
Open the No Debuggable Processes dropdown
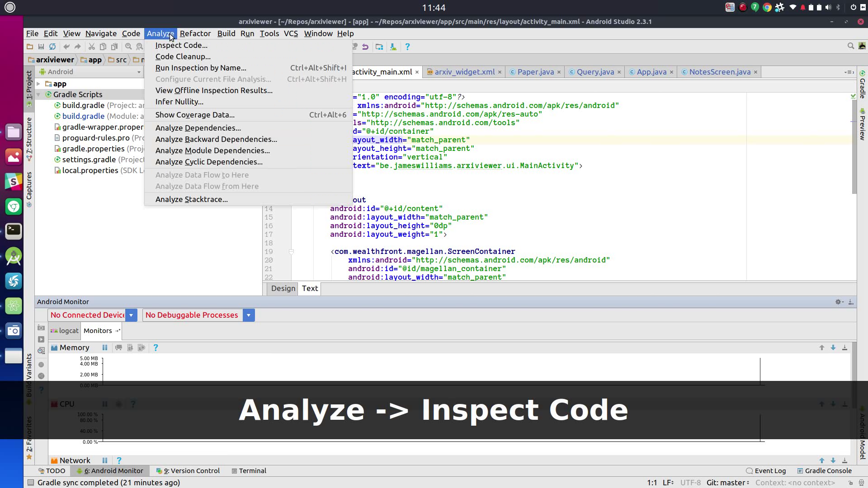coord(248,315)
